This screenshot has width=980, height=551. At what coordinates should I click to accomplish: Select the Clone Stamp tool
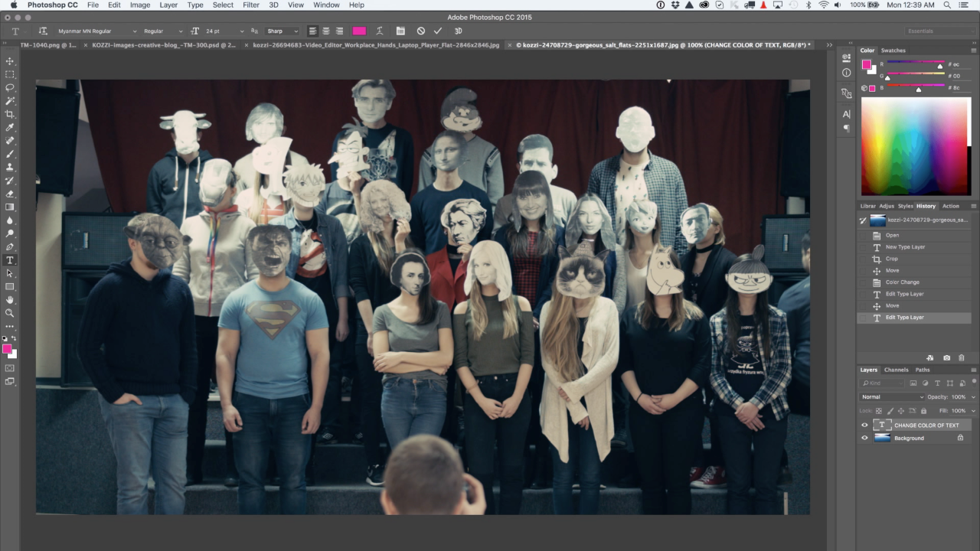(10, 167)
